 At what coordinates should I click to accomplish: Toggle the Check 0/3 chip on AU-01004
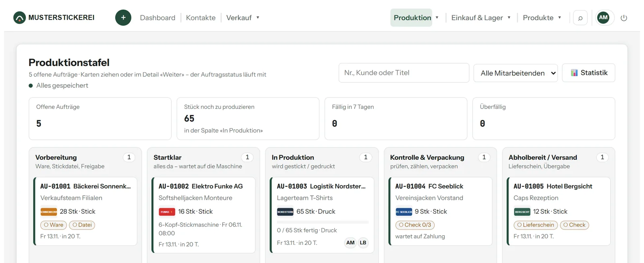coord(415,225)
